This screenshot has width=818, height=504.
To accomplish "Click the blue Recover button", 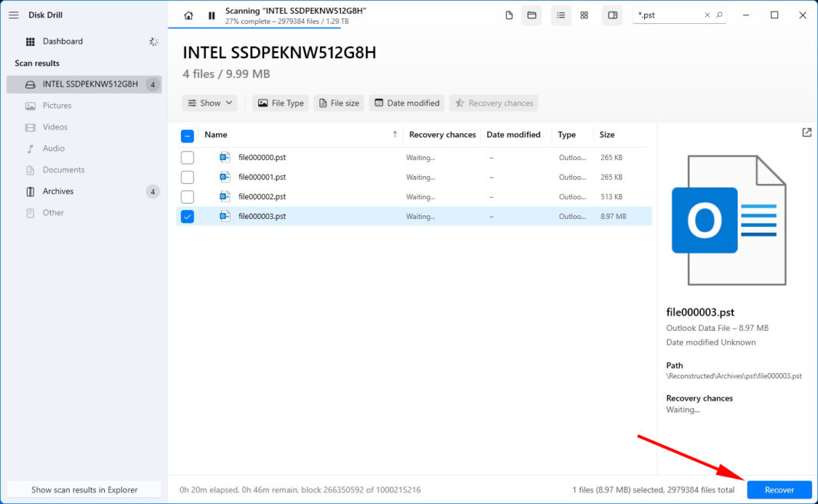I will coord(779,489).
